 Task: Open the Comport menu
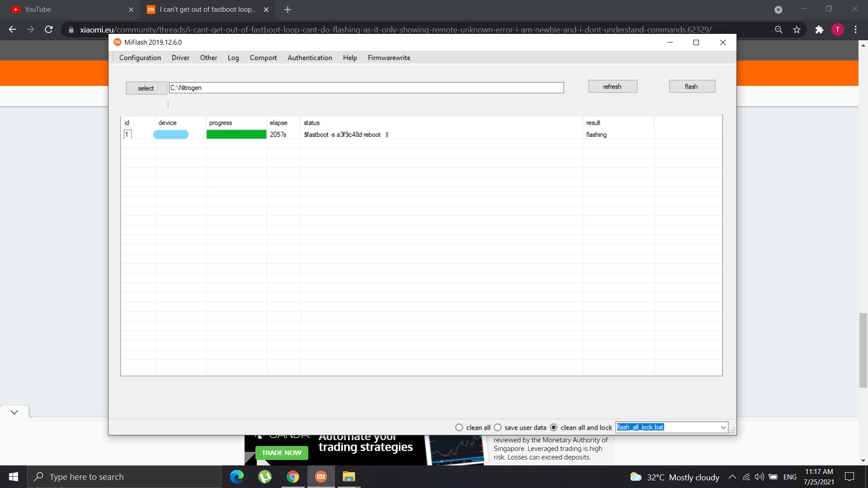[263, 58]
